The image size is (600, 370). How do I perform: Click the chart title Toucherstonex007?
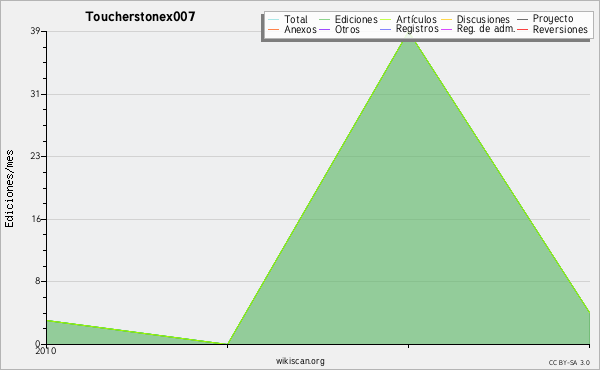click(140, 17)
